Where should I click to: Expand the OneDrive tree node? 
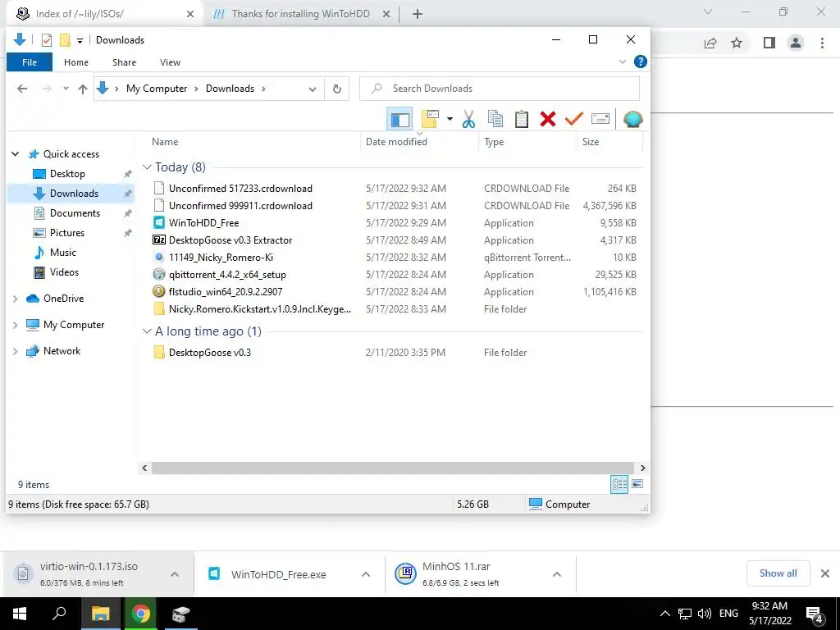click(15, 299)
